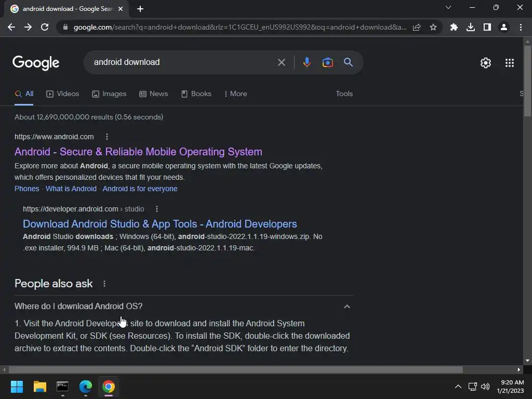Search by image with camera icon
The height and width of the screenshot is (399, 532).
pyautogui.click(x=327, y=62)
